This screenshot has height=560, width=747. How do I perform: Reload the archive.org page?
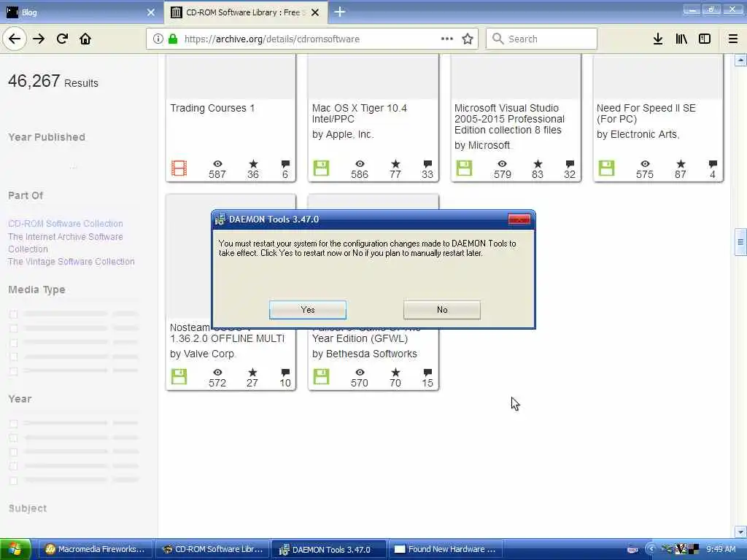click(62, 39)
